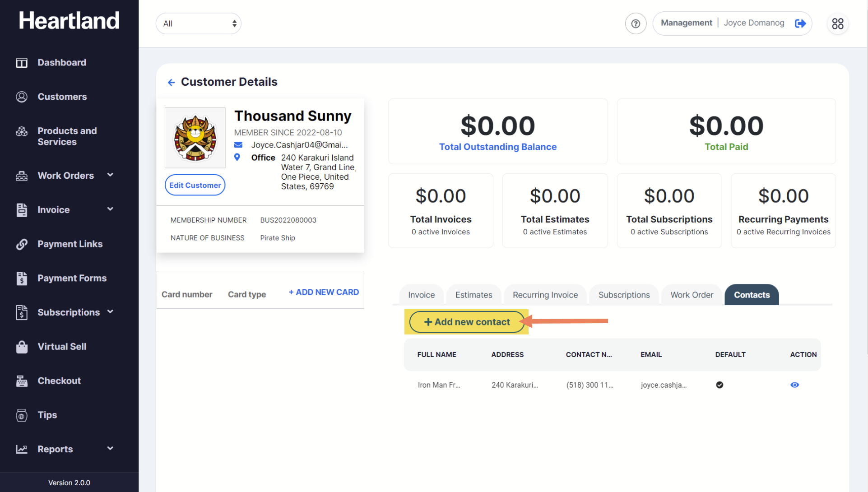Switch to the Estimates tab
The height and width of the screenshot is (492, 868).
click(473, 295)
